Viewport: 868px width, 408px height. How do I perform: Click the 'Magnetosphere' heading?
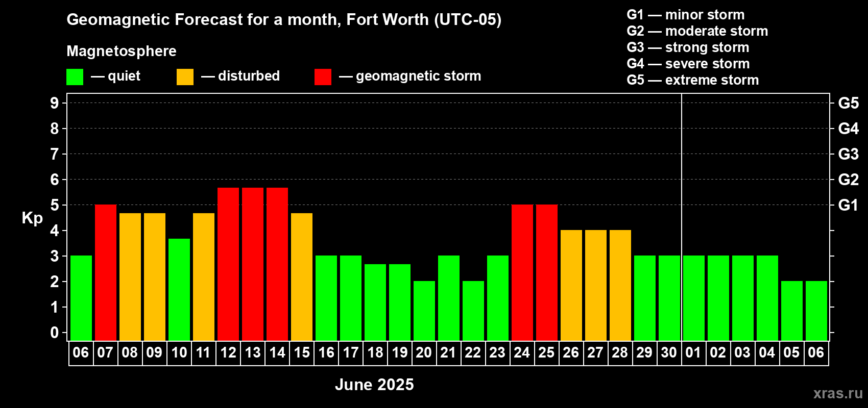[122, 51]
